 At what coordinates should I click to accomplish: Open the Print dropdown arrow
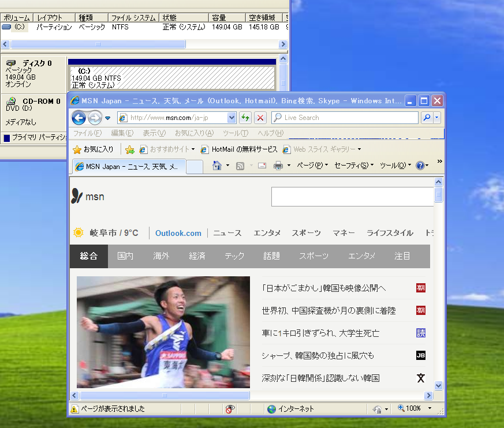289,166
